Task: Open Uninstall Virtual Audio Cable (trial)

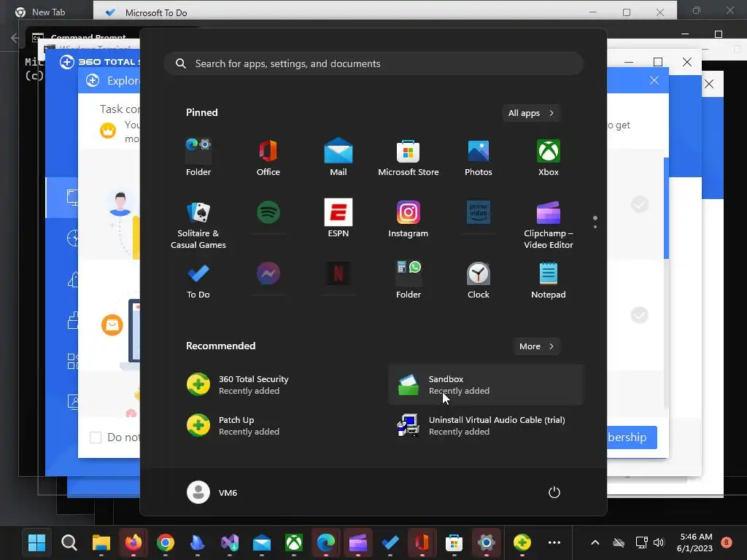Action: pyautogui.click(x=486, y=426)
